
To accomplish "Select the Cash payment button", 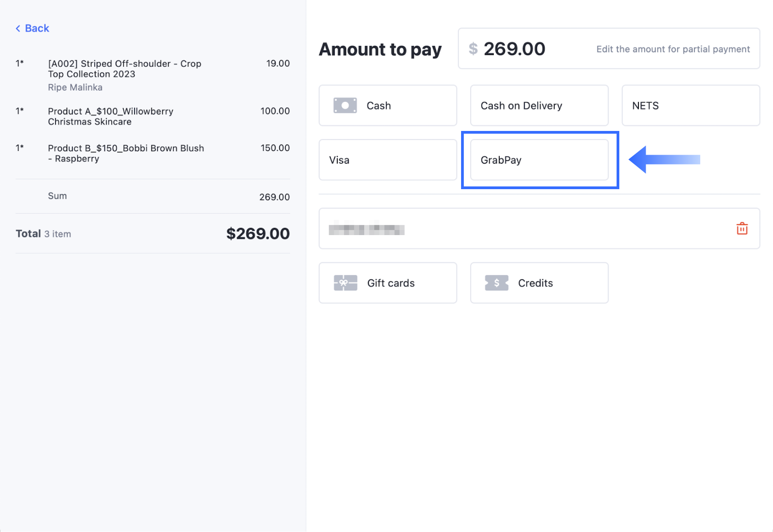I will tap(387, 105).
